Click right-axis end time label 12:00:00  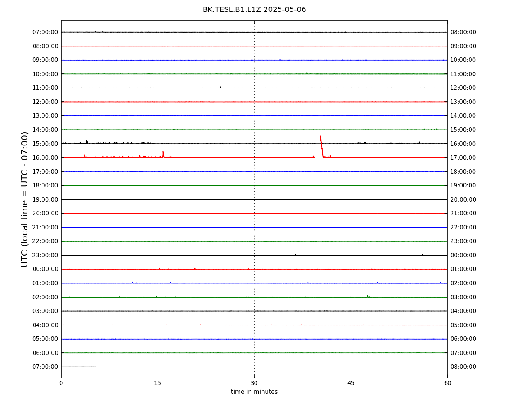(x=463, y=88)
